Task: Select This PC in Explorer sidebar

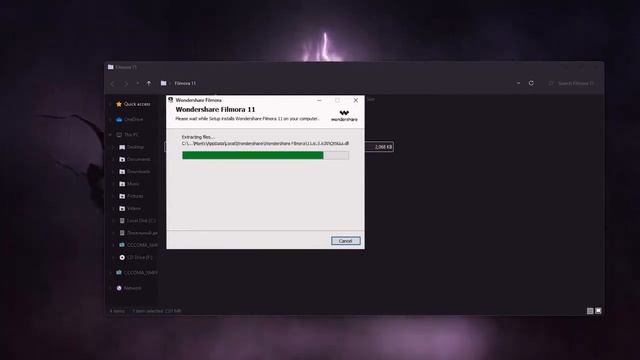Action: 131,135
